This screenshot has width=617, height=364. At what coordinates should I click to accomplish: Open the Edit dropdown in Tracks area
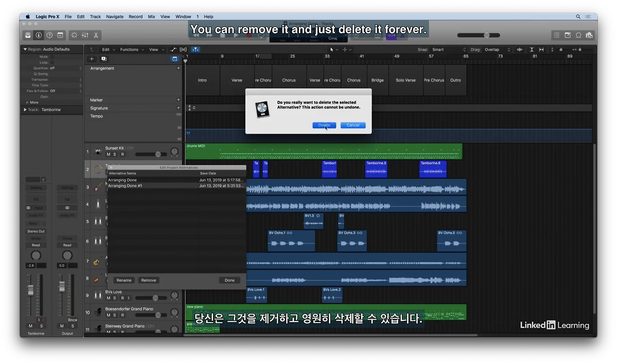pyautogui.click(x=107, y=50)
